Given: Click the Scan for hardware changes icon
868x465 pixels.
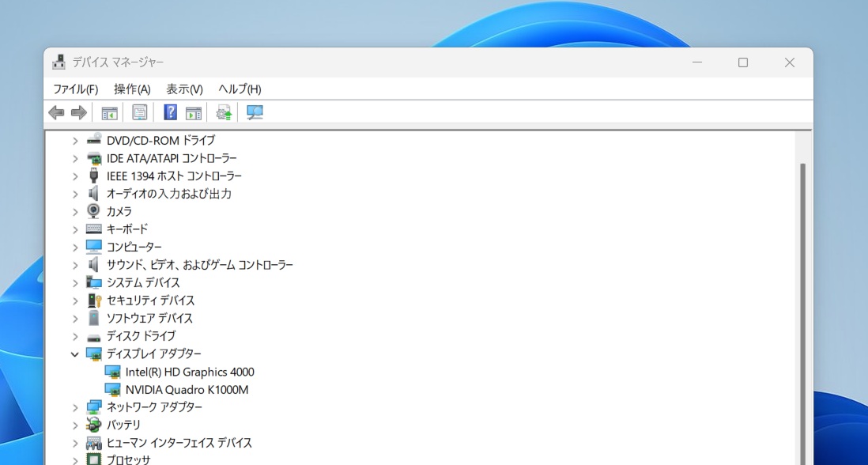Looking at the screenshot, I should [255, 112].
